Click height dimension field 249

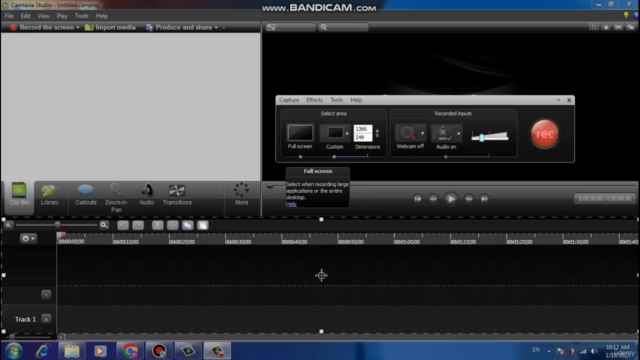click(362, 138)
